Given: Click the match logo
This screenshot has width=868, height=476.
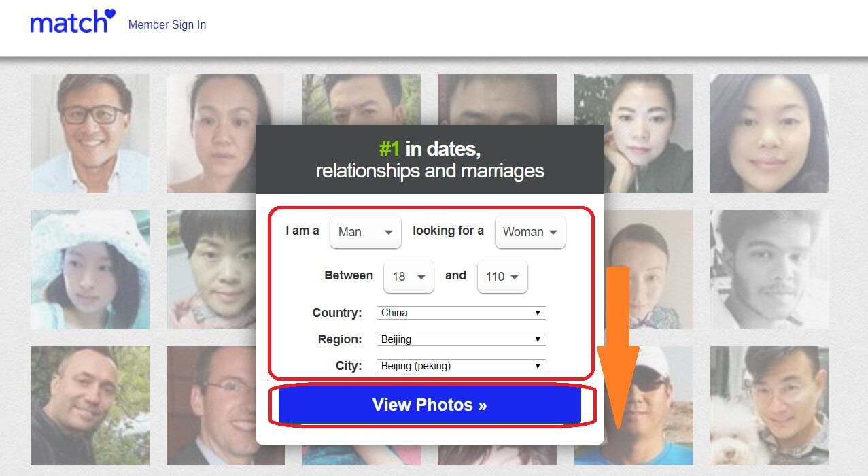Looking at the screenshot, I should click(x=73, y=21).
